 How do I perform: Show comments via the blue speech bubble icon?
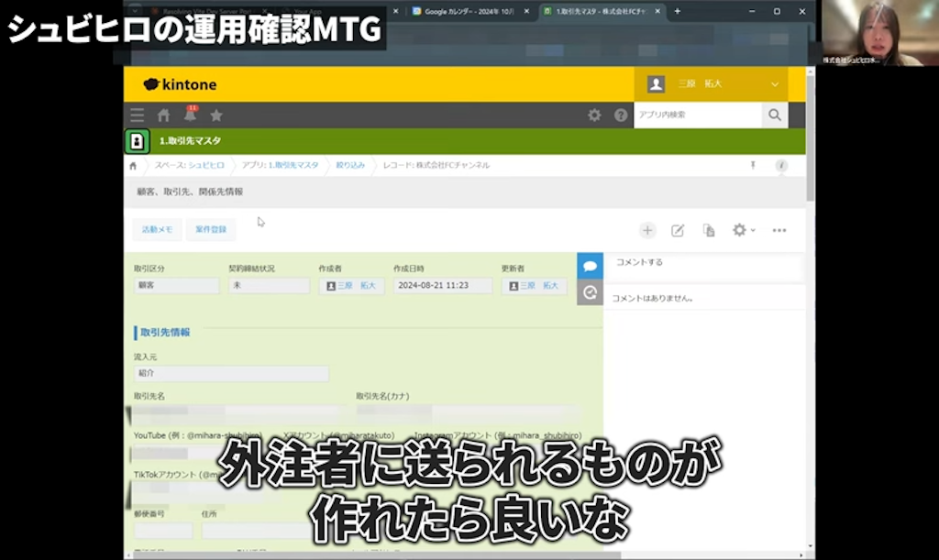point(590,264)
